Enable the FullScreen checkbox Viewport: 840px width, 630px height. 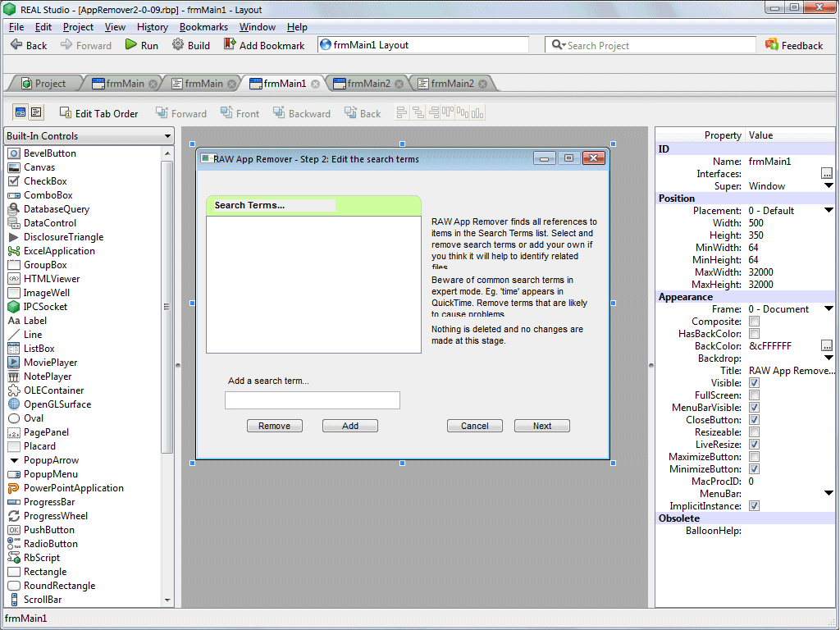[754, 395]
